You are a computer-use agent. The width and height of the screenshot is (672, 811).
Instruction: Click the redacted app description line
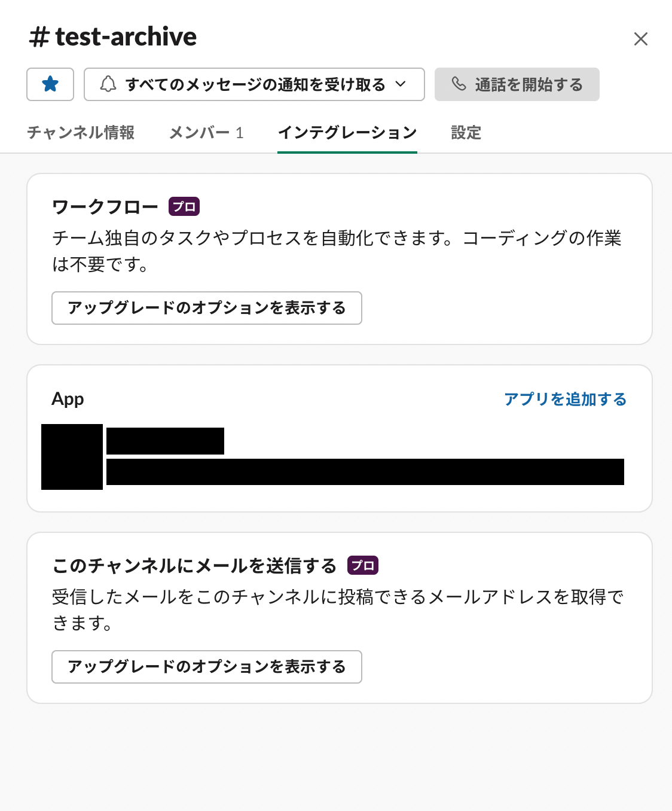pos(365,472)
